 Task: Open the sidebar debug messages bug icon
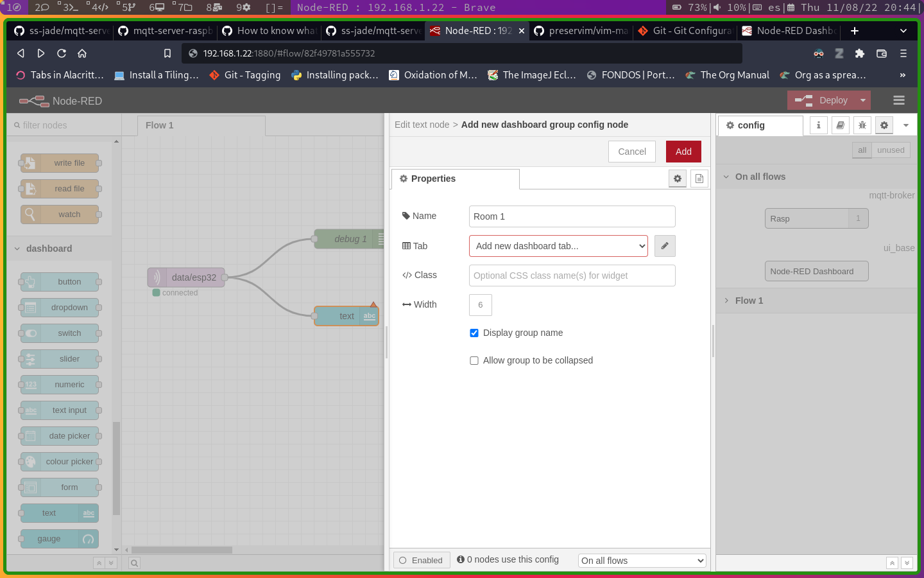pyautogui.click(x=862, y=125)
